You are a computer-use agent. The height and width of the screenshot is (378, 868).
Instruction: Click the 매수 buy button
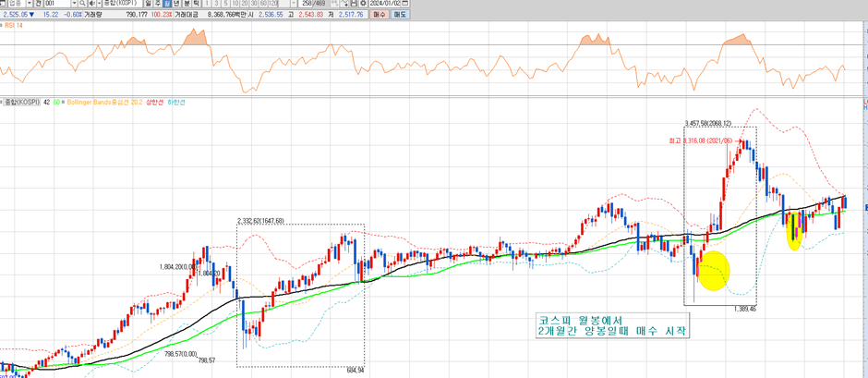[x=380, y=15]
